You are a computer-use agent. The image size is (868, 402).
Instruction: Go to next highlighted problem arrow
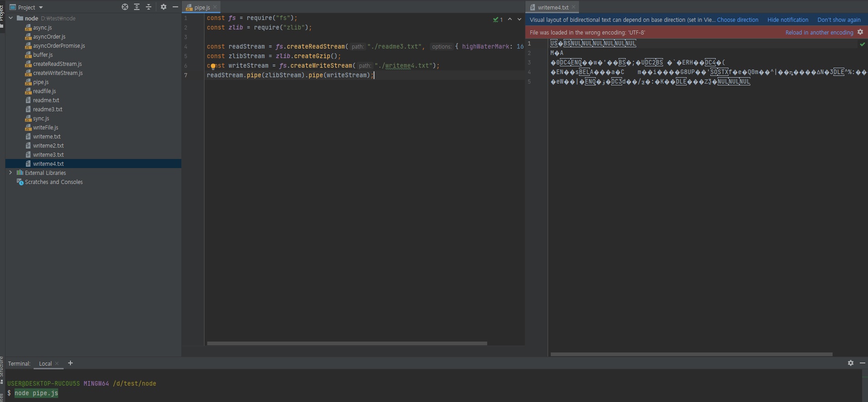point(519,20)
